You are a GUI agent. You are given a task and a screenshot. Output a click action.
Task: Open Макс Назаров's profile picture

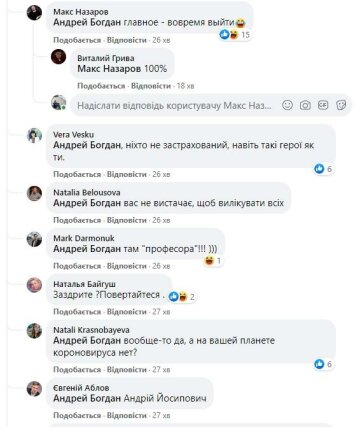pos(34,13)
